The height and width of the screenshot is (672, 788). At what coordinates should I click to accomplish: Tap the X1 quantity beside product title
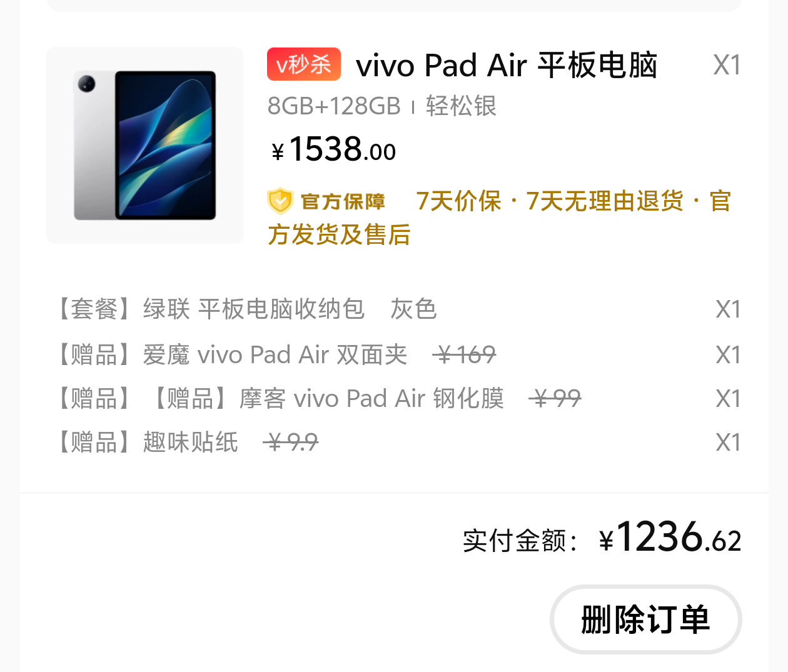727,65
